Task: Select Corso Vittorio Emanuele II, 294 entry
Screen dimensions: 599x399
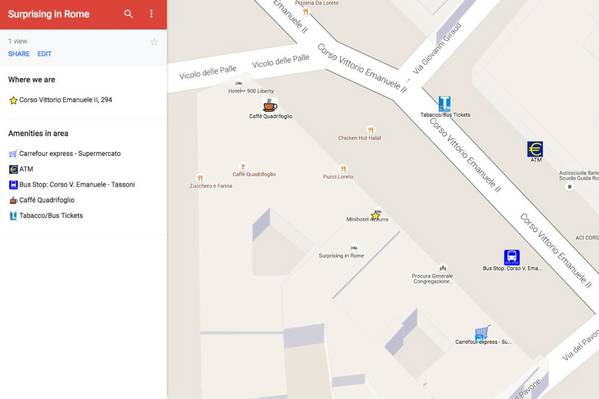Action: click(61, 100)
